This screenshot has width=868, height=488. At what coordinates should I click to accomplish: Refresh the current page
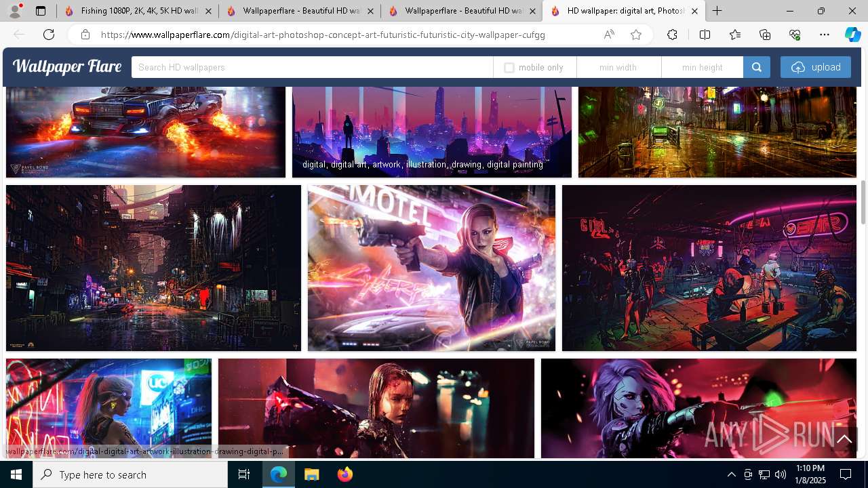(x=49, y=35)
